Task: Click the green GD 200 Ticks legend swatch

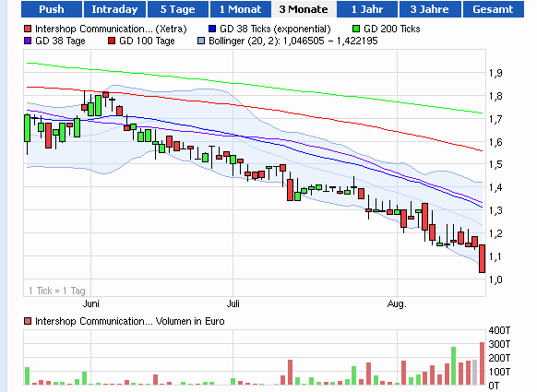Action: coord(356,29)
